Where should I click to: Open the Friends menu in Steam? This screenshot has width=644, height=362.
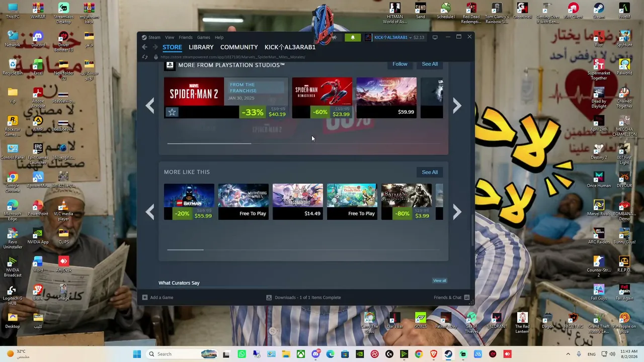(x=186, y=37)
